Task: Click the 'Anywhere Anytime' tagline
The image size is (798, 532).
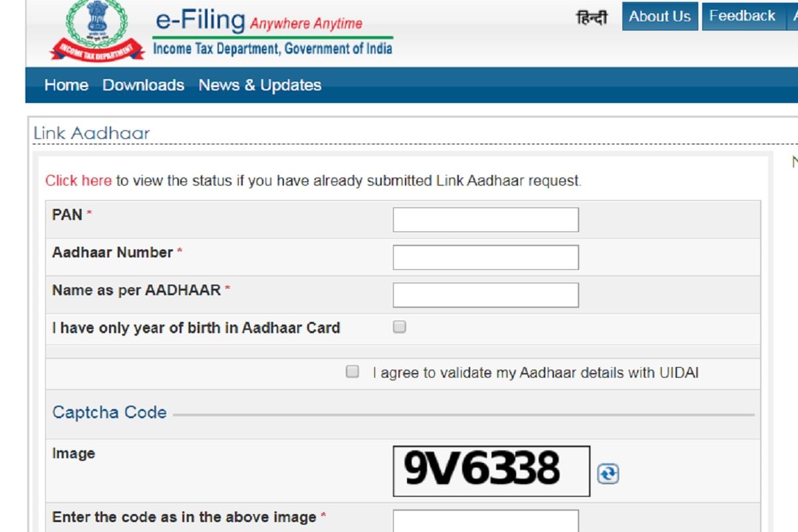Action: coord(308,24)
